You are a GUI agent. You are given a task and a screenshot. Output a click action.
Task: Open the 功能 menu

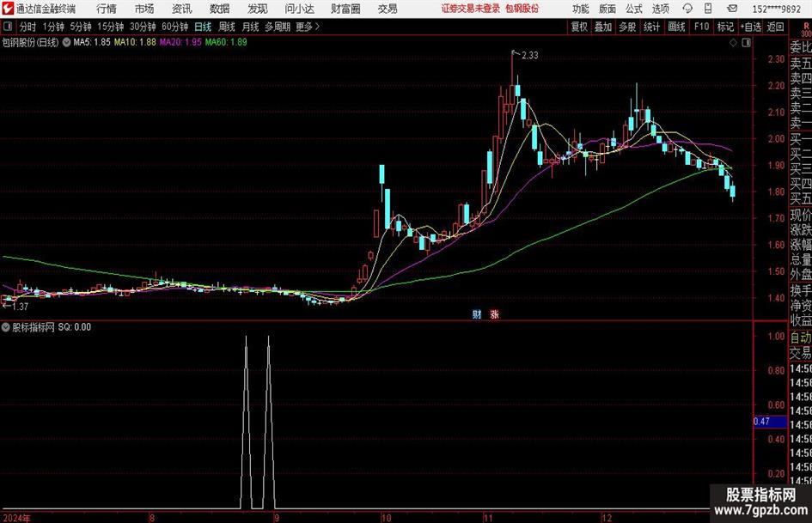point(581,9)
